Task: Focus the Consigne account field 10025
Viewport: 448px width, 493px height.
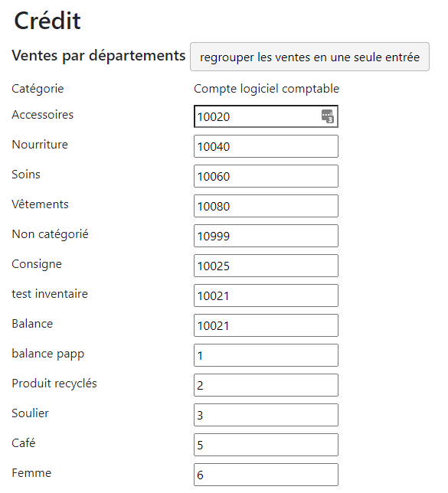Action: (266, 266)
